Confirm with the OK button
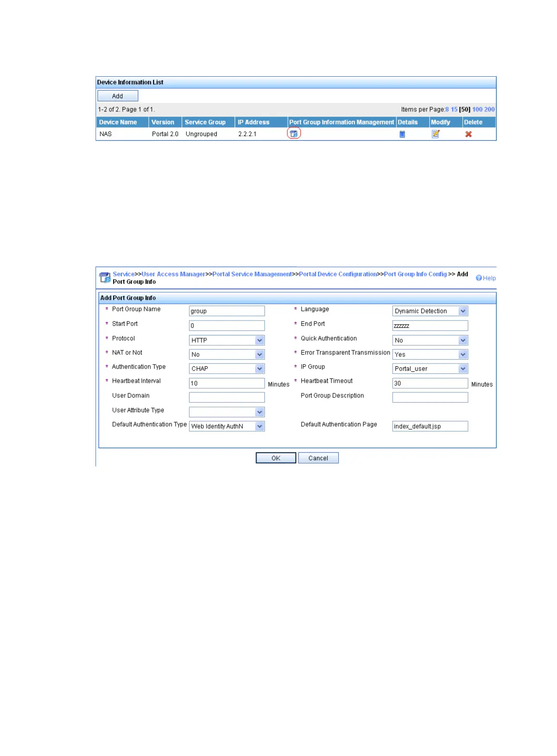 click(x=276, y=458)
